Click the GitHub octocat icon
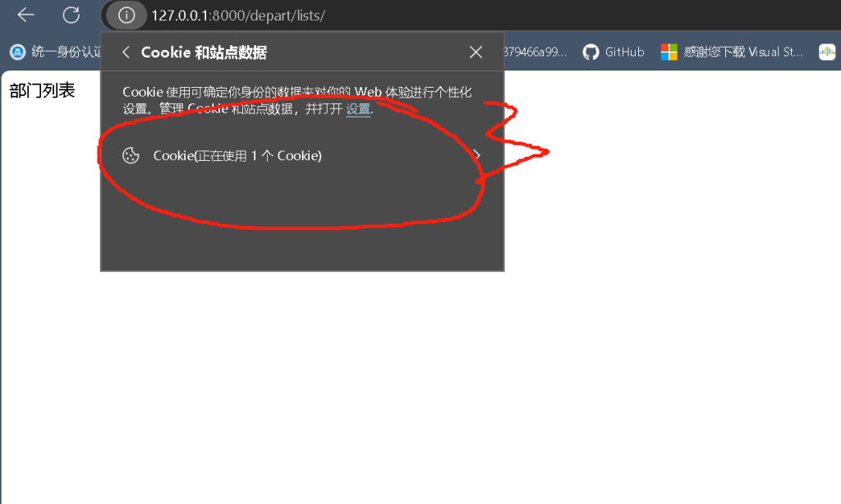 (x=591, y=52)
